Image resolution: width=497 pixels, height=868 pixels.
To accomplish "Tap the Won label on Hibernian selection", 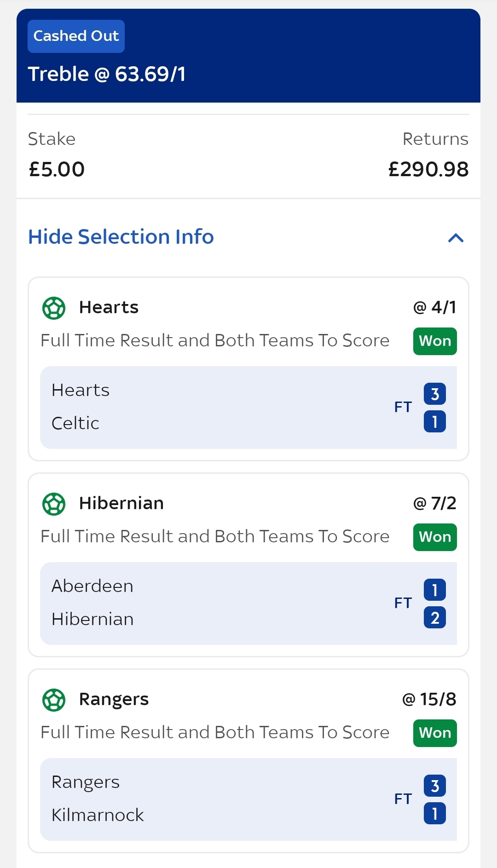I will 435,537.
